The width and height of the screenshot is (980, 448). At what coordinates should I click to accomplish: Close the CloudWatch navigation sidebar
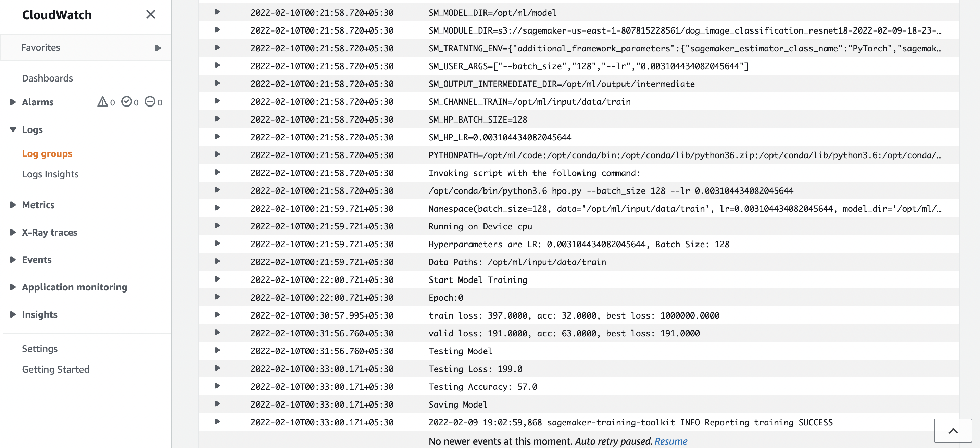(x=151, y=14)
